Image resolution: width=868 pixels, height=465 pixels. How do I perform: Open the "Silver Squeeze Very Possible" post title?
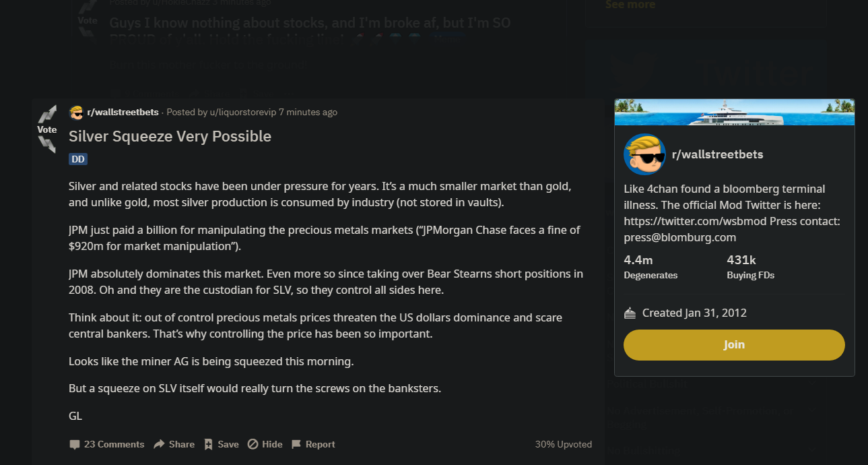(x=170, y=136)
